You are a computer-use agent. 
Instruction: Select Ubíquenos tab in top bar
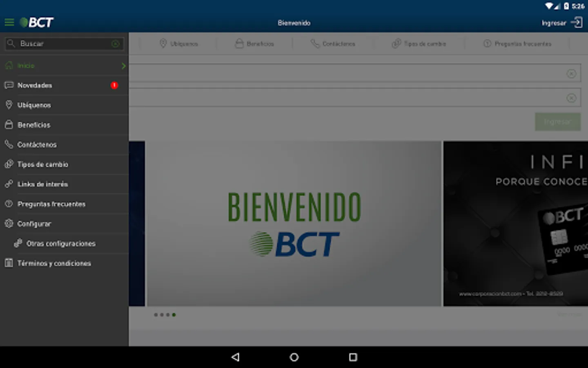coord(178,43)
